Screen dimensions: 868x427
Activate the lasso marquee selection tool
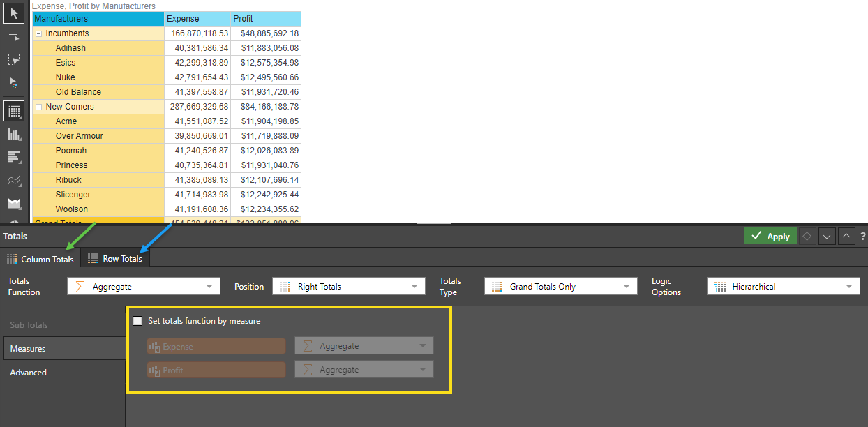[13, 60]
